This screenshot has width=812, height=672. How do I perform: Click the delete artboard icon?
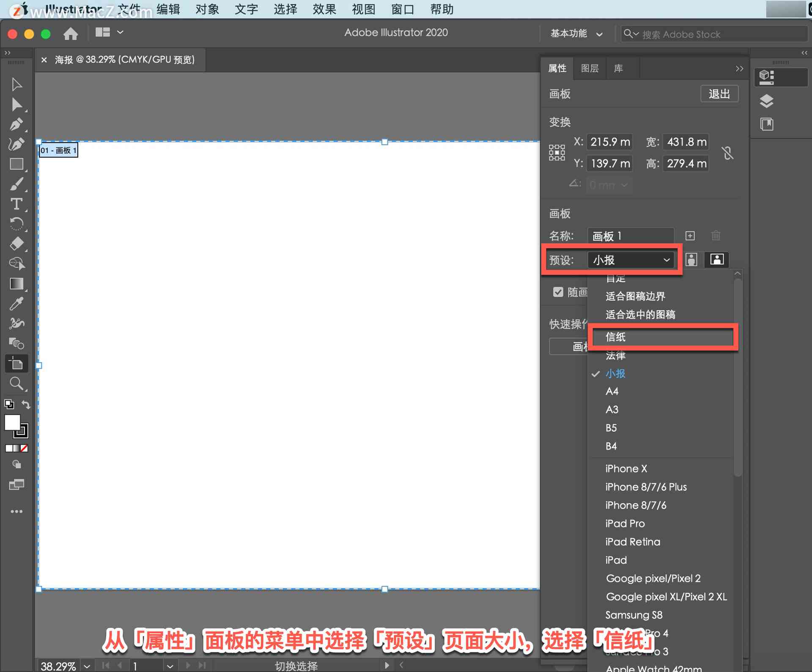pos(715,235)
